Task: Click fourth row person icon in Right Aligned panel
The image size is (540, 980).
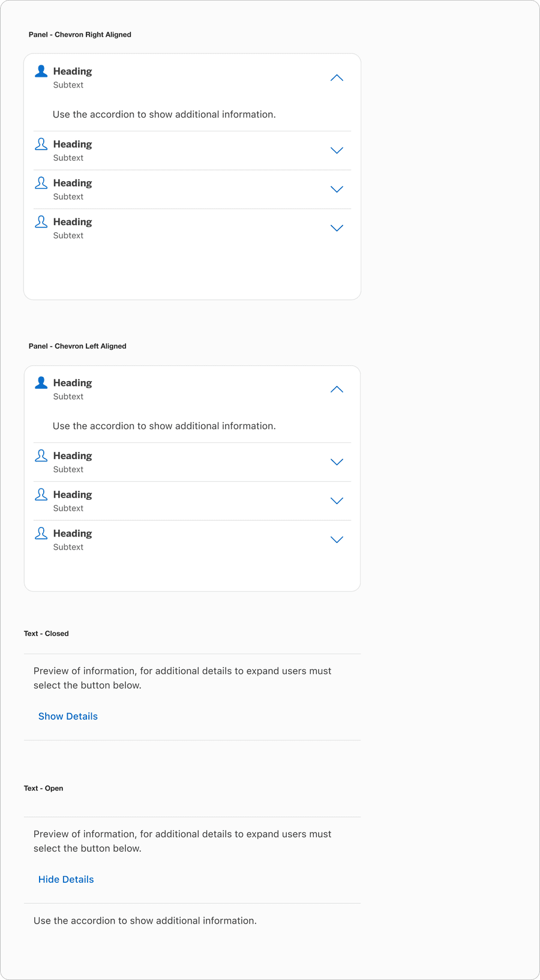Action: coord(41,222)
